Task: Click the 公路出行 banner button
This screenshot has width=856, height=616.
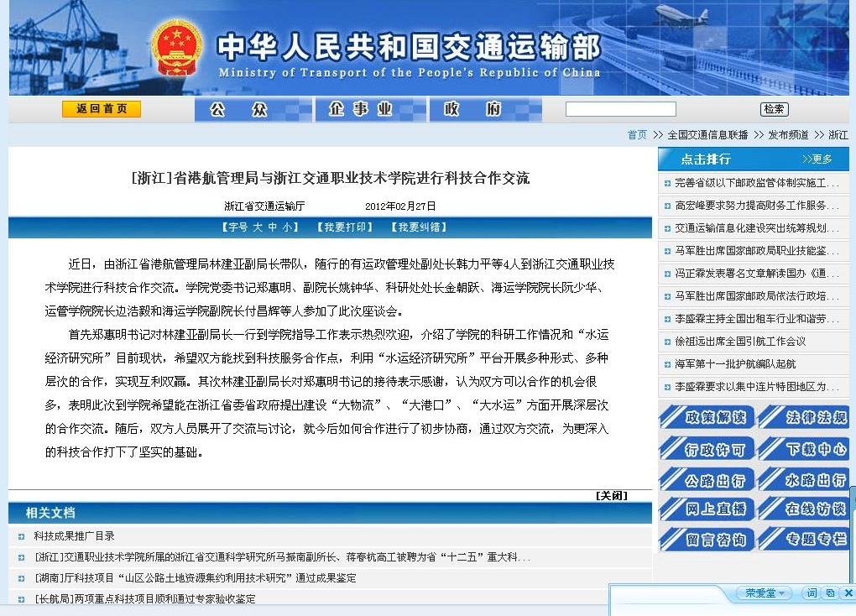Action: pyautogui.click(x=707, y=480)
